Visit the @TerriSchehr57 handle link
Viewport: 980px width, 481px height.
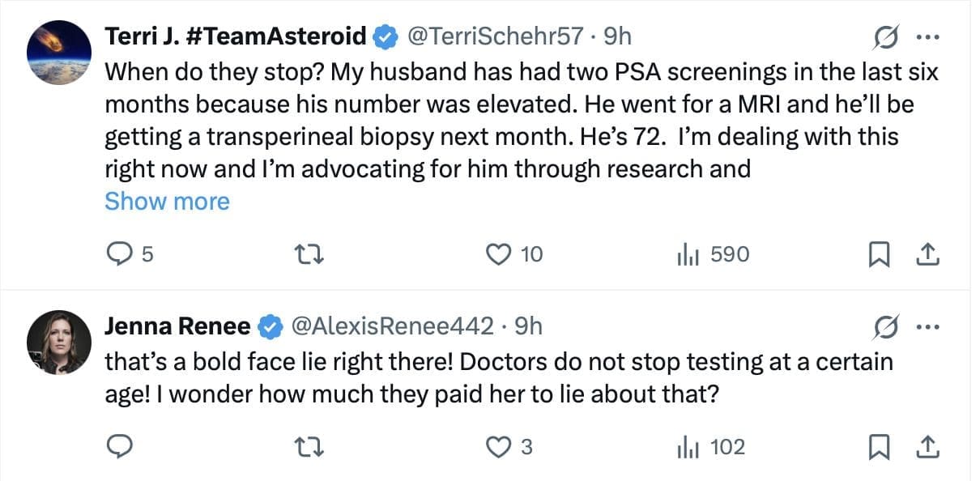pos(495,36)
